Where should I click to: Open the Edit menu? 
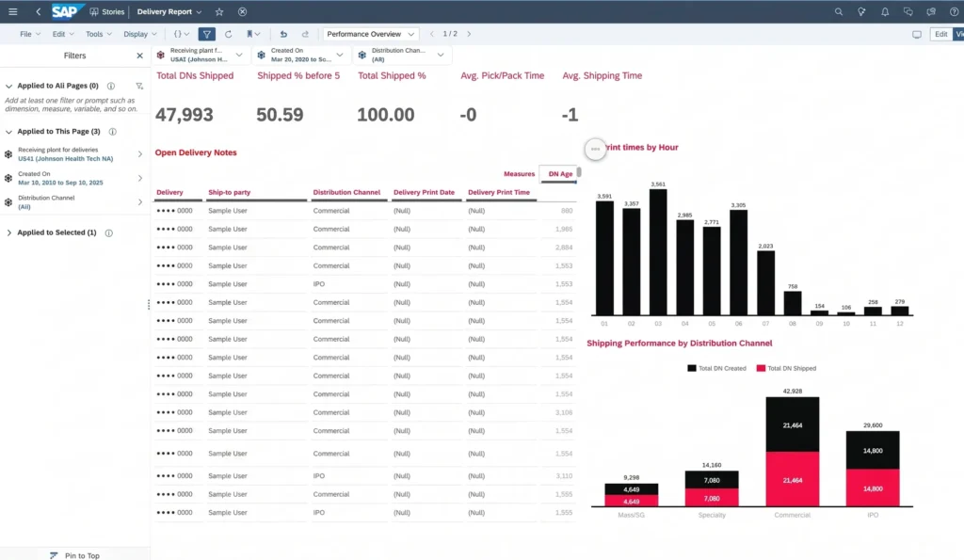63,35
